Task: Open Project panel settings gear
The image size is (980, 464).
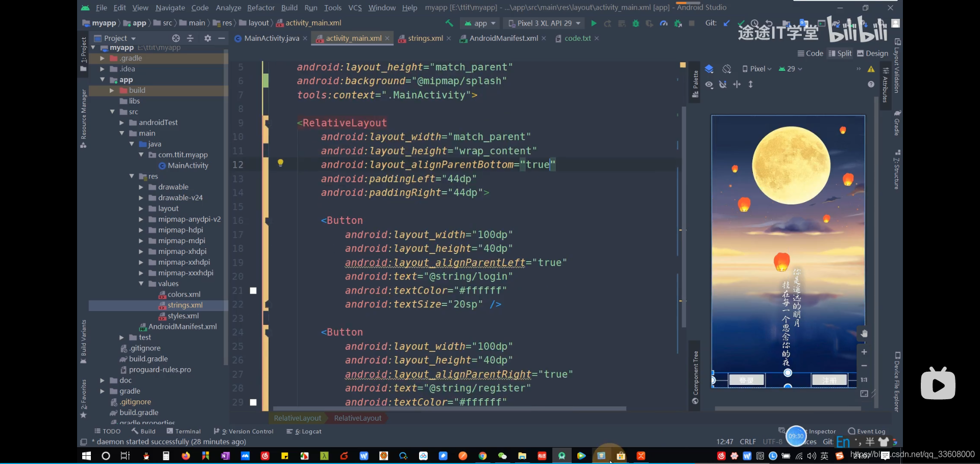Action: (x=207, y=38)
